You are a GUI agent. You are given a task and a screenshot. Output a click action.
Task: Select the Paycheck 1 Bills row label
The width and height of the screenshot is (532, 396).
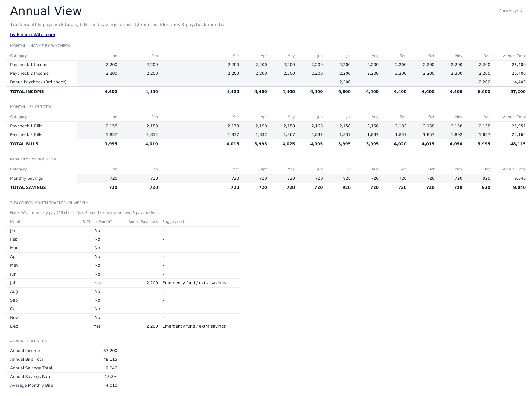click(26, 126)
